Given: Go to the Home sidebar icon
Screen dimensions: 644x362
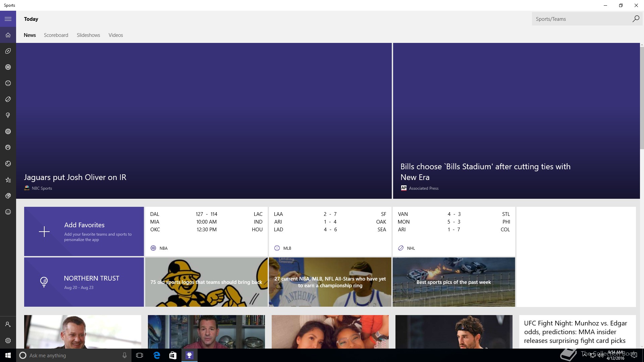Looking at the screenshot, I should click(8, 35).
